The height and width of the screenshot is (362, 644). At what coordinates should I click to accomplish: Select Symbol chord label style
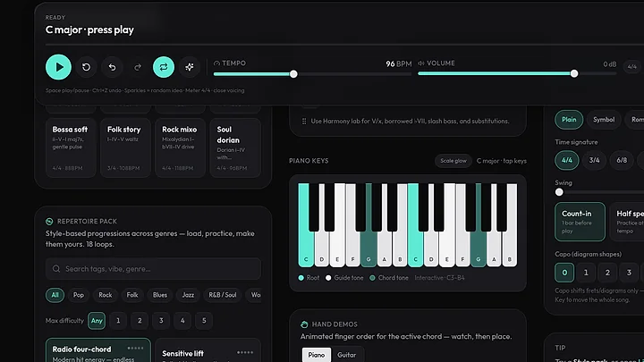604,120
